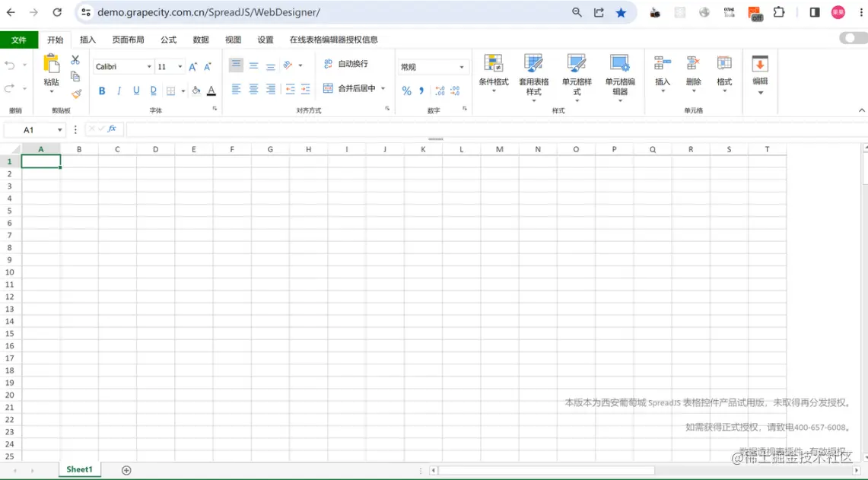Select the Format Painter brush icon
The image size is (868, 480).
pos(76,94)
